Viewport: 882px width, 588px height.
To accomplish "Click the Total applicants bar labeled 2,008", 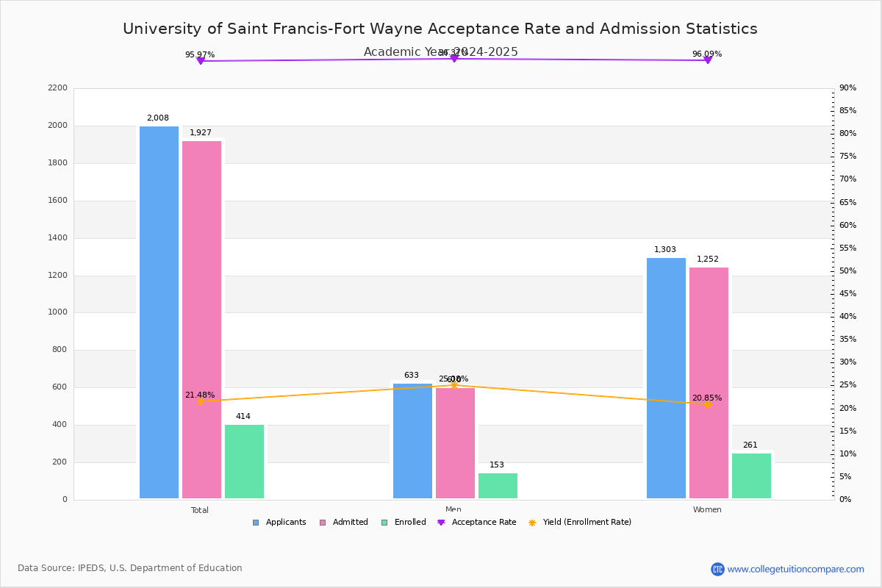I will pos(159,312).
